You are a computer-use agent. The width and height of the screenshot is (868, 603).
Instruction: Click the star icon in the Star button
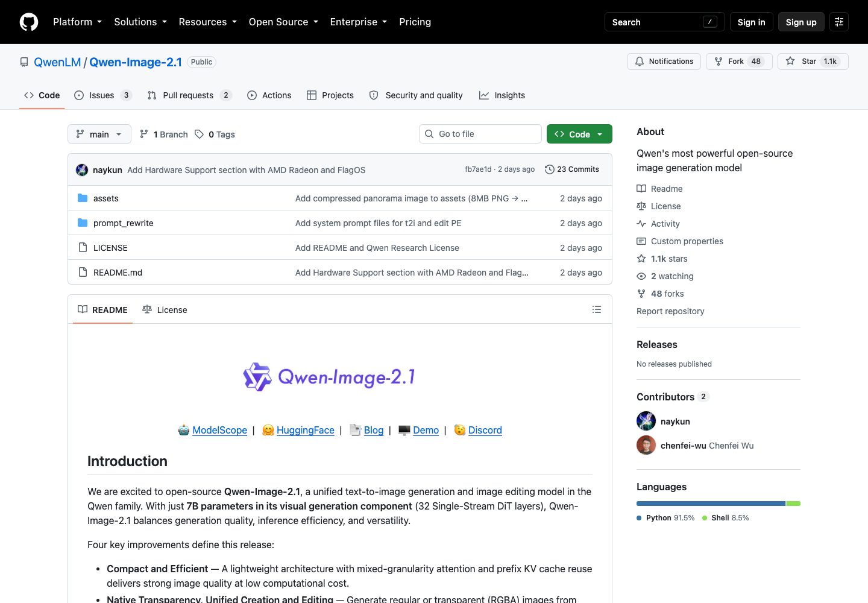point(790,62)
